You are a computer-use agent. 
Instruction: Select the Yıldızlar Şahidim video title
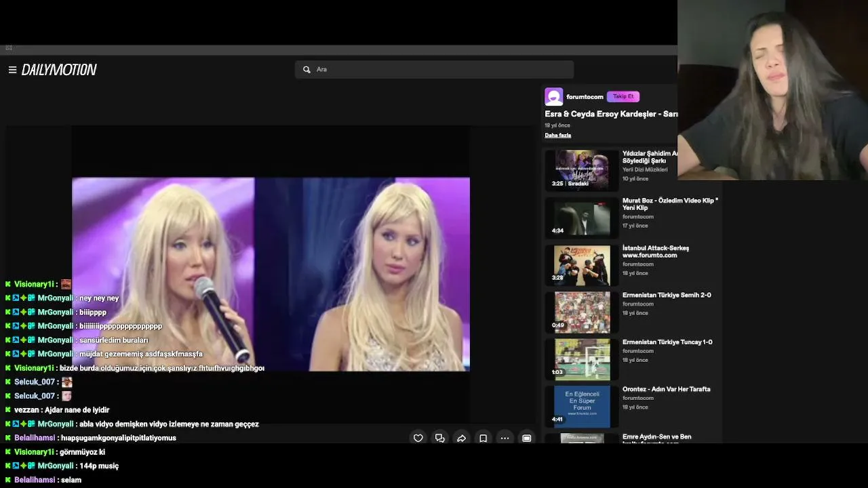(650, 157)
